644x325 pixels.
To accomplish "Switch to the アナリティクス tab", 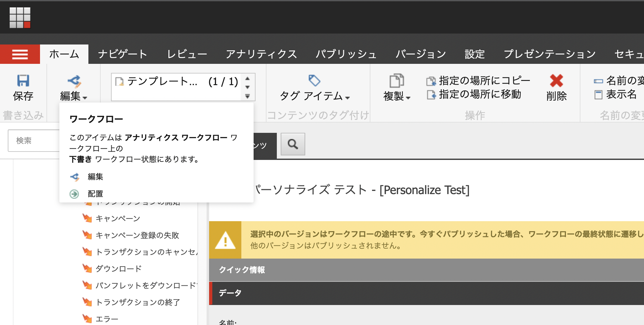I will (261, 54).
